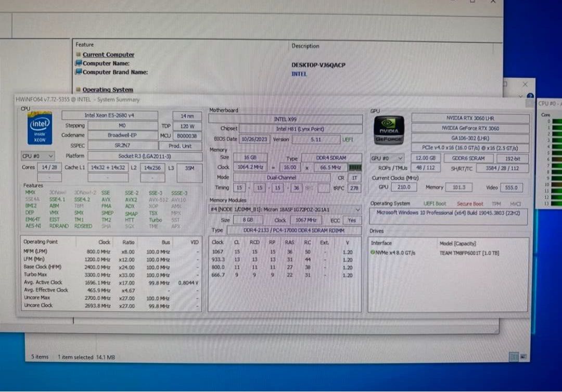562x392 pixels.
Task: Click the Intel Inside Xeon logo
Action: 40,129
